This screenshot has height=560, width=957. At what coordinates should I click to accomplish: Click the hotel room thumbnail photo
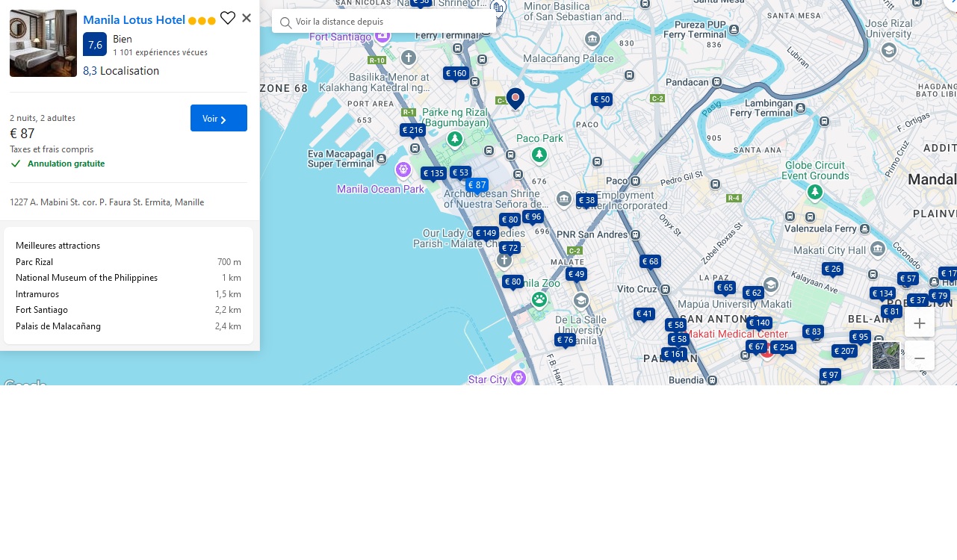(43, 43)
